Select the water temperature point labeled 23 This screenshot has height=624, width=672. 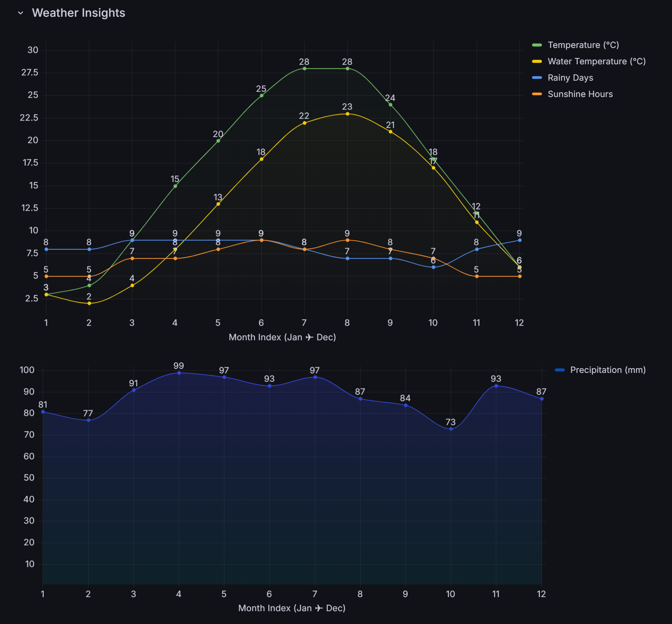[347, 114]
